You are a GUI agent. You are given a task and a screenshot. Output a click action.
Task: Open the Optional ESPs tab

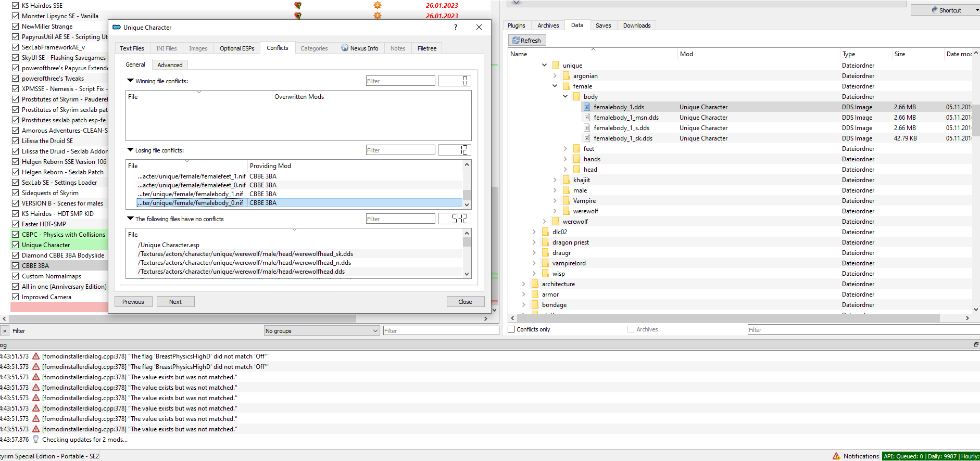tap(237, 48)
